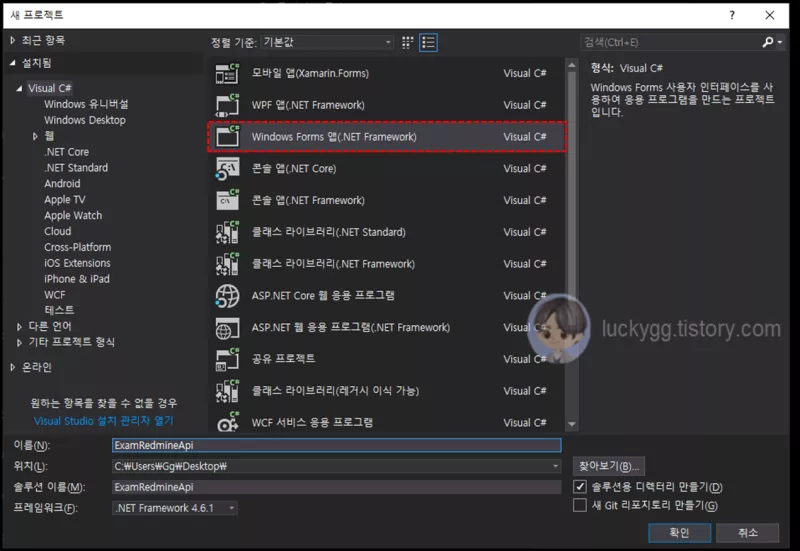Viewport: 800px width, 551px height.
Task: Expand the 웹 tree node
Action: 35,136
